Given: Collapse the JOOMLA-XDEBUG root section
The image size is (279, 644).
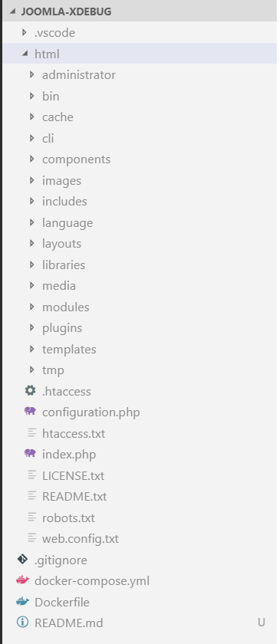Looking at the screenshot, I should 12,11.
